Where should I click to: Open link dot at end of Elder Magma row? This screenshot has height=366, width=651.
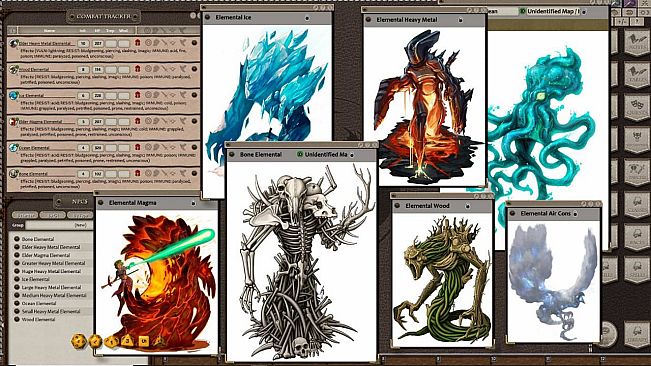coord(194,121)
